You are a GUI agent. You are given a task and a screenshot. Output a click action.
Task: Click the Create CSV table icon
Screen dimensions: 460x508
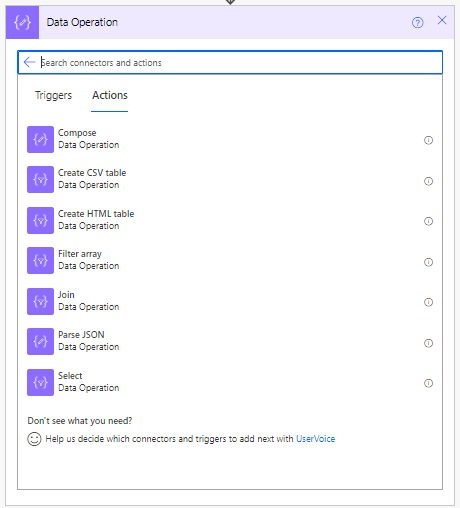pyautogui.click(x=40, y=179)
